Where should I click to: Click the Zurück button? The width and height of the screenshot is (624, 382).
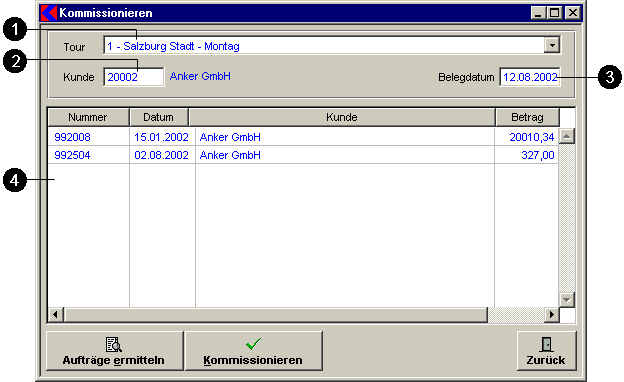click(x=546, y=351)
